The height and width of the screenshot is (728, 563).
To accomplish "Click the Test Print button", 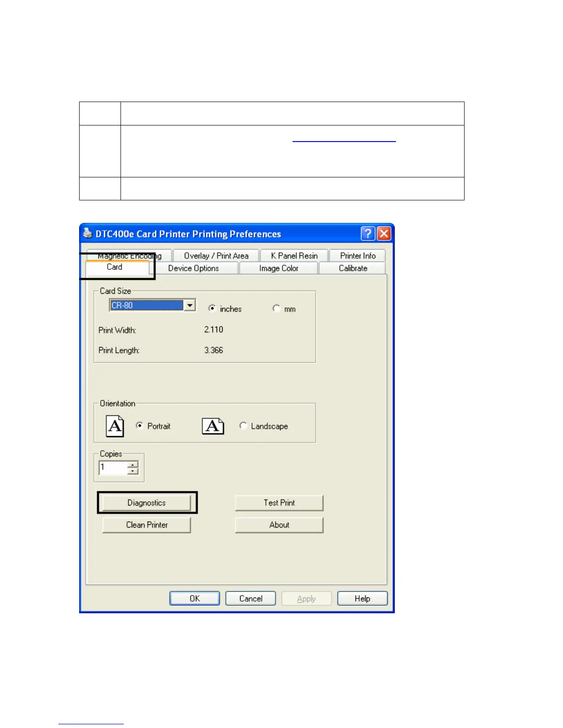I will pyautogui.click(x=279, y=503).
